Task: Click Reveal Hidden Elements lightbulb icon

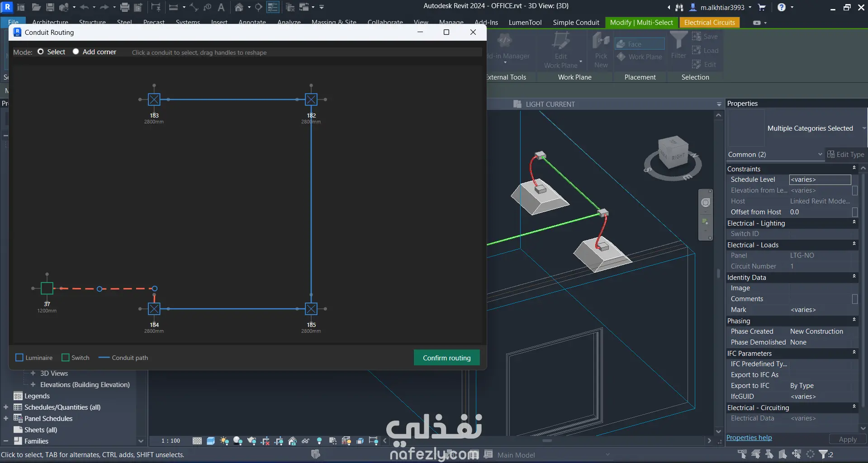Action: pos(319,441)
